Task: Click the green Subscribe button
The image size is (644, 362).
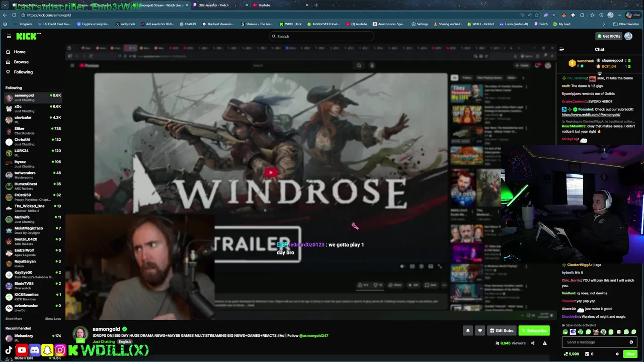Action: [x=534, y=330]
